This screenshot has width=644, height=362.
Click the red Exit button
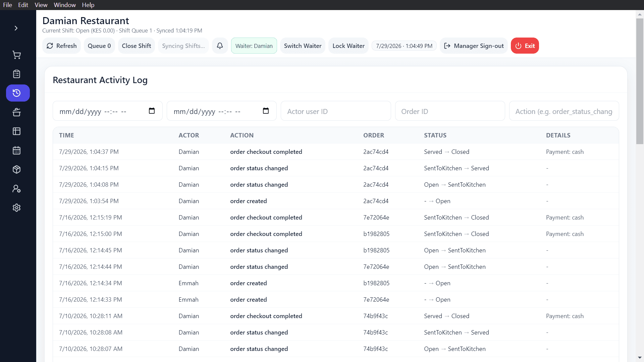tap(525, 46)
